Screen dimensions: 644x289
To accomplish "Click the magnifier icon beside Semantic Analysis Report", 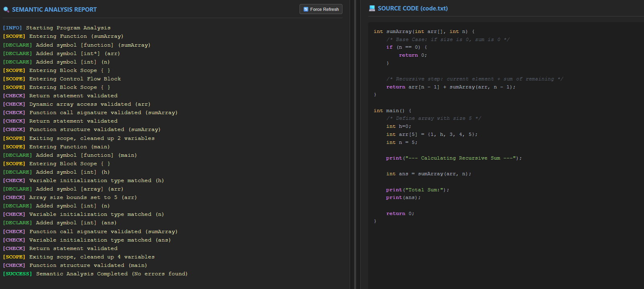I will pyautogui.click(x=6, y=10).
